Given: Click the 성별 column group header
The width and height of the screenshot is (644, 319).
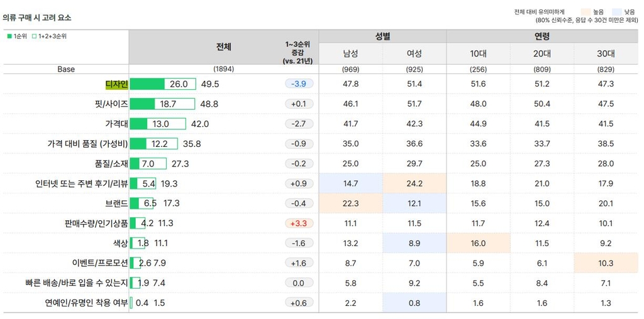Looking at the screenshot, I should (382, 37).
